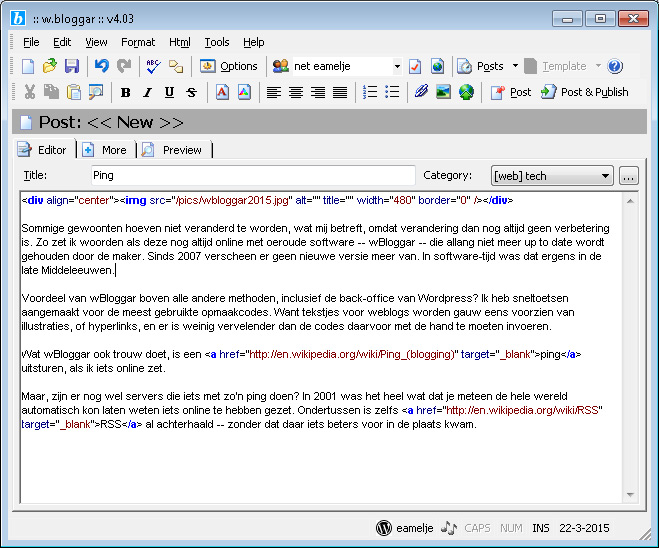Open the Options button
Image resolution: width=659 pixels, height=548 pixels.
[228, 66]
